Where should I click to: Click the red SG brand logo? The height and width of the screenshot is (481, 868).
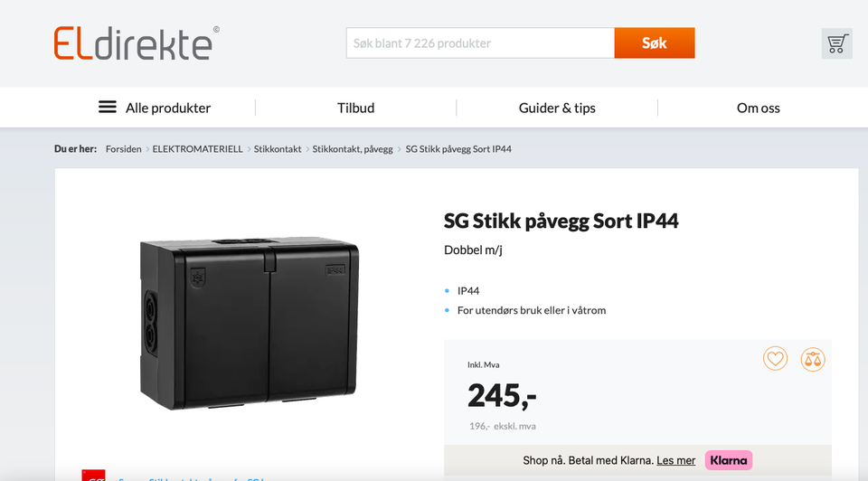(93, 475)
